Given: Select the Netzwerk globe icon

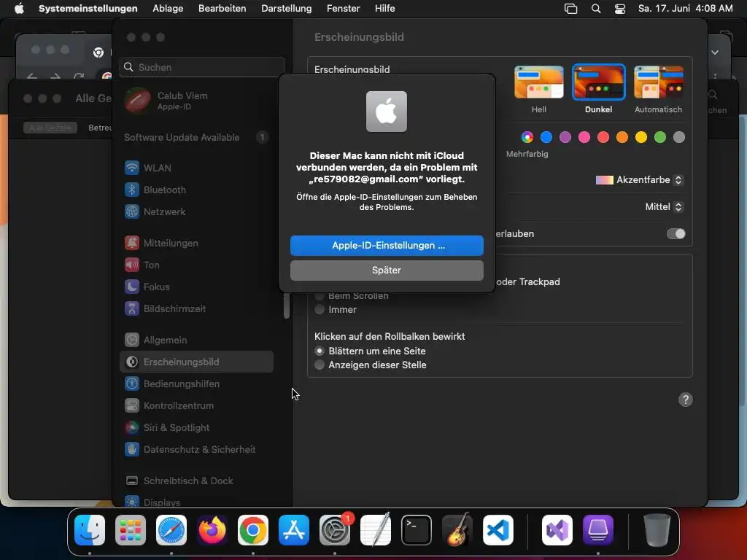Looking at the screenshot, I should 132,211.
